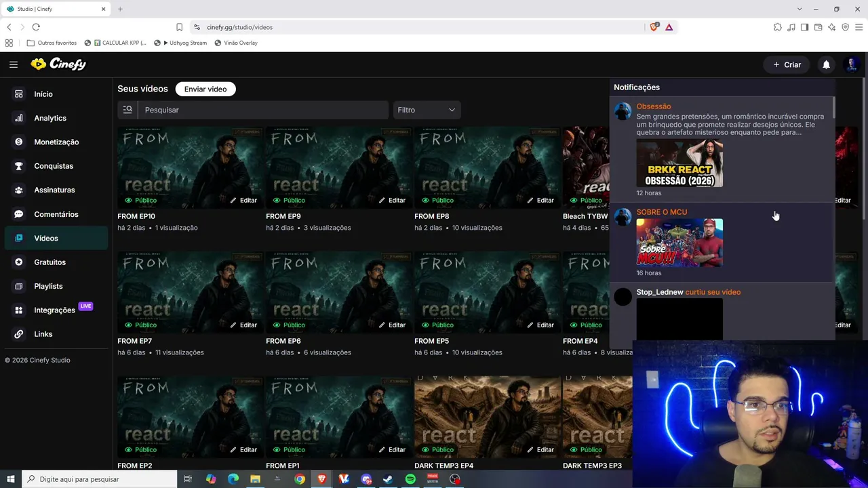This screenshot has height=488, width=868.
Task: Toggle Público visibility on FROM EP1
Action: tap(289, 449)
